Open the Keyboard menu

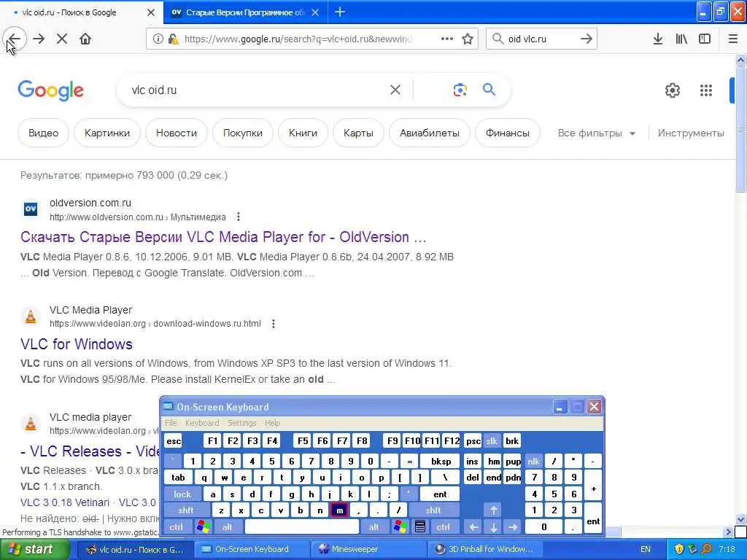202,423
